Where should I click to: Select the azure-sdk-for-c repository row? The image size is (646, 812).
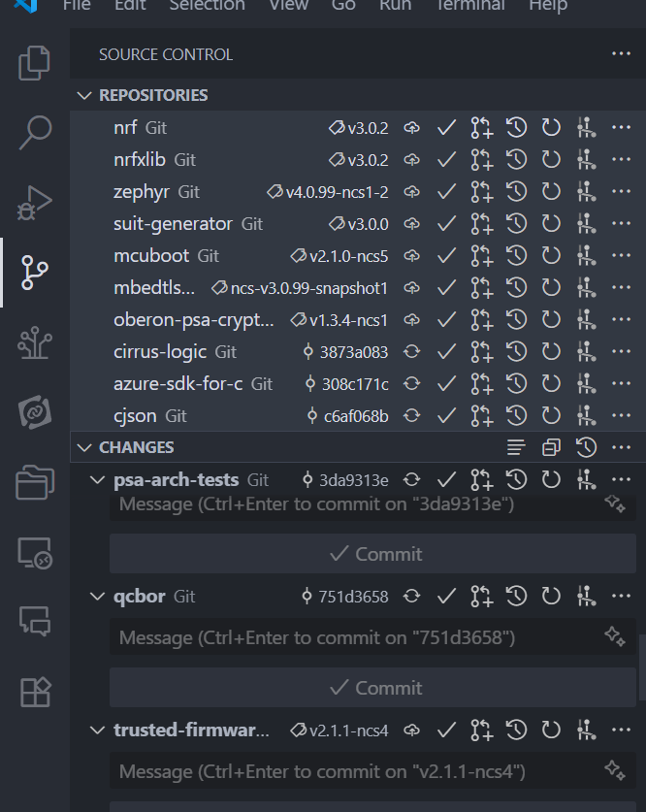[x=358, y=384]
